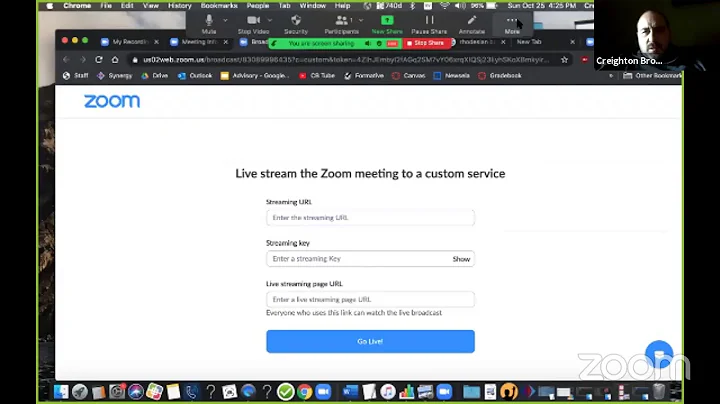720x404 pixels.
Task: Open the Edit menu
Action: click(127, 6)
